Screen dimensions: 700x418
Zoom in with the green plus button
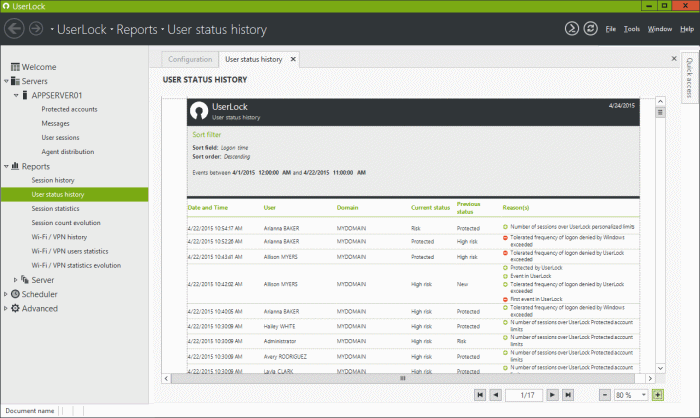pyautogui.click(x=658, y=395)
